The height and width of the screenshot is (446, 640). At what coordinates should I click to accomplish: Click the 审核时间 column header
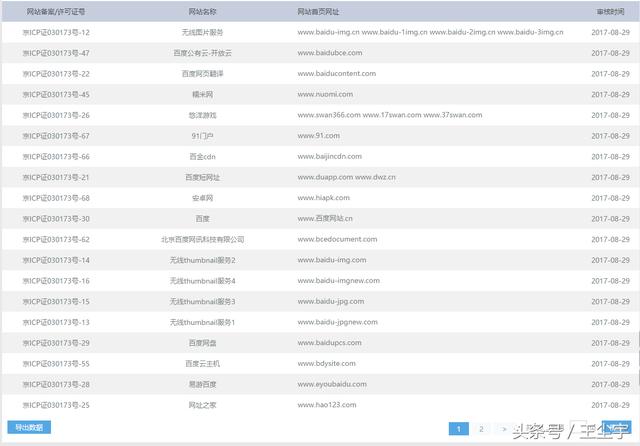pos(610,11)
